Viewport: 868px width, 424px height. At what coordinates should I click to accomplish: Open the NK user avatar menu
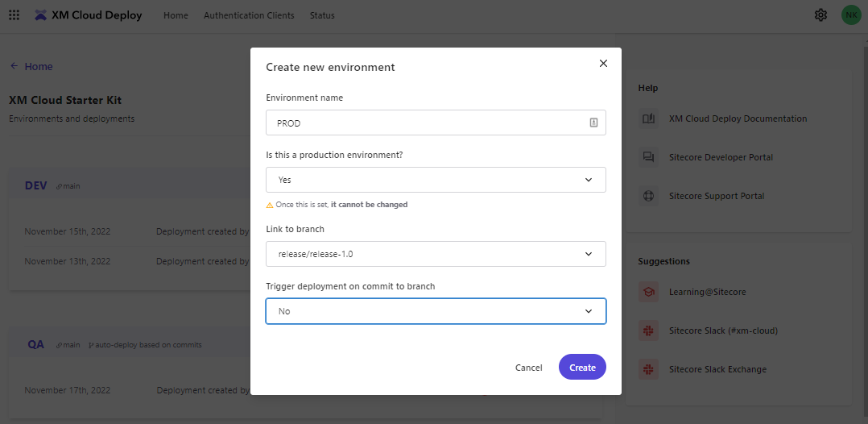point(850,15)
